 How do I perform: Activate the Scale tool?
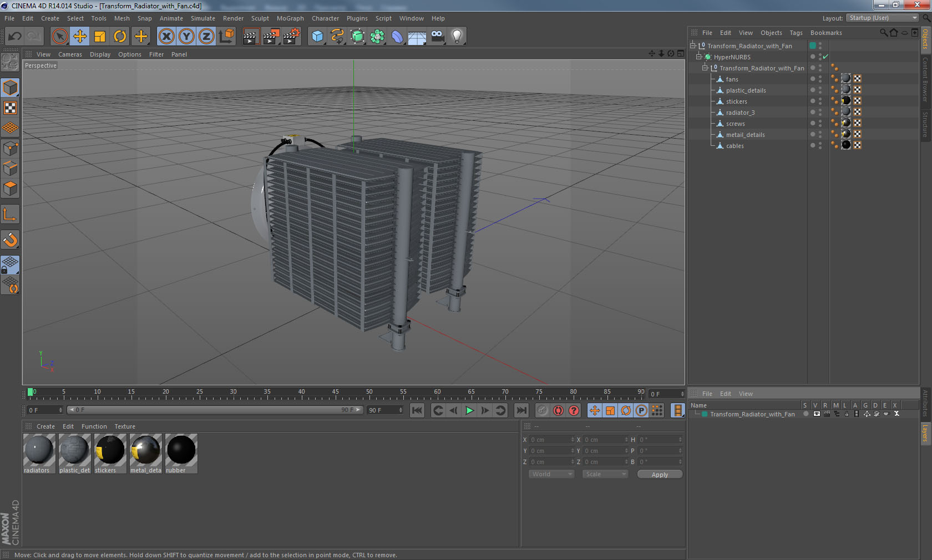[100, 37]
